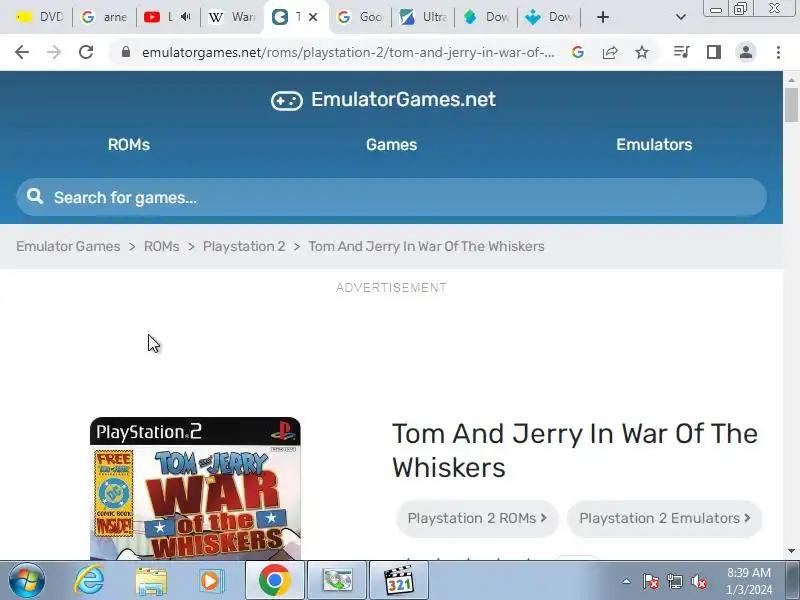Click the 'Playstation 2 Emulators' button

click(x=665, y=518)
